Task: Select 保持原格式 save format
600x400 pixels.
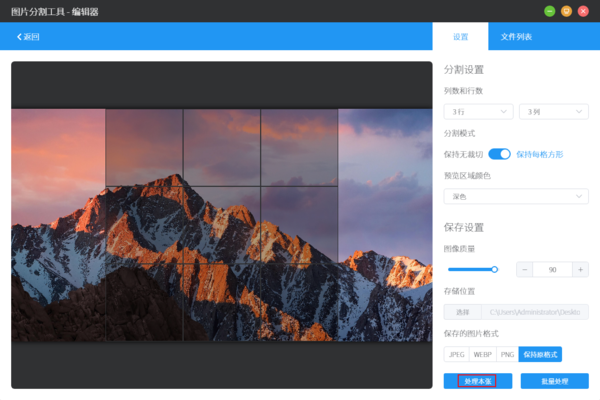Action: [540, 354]
